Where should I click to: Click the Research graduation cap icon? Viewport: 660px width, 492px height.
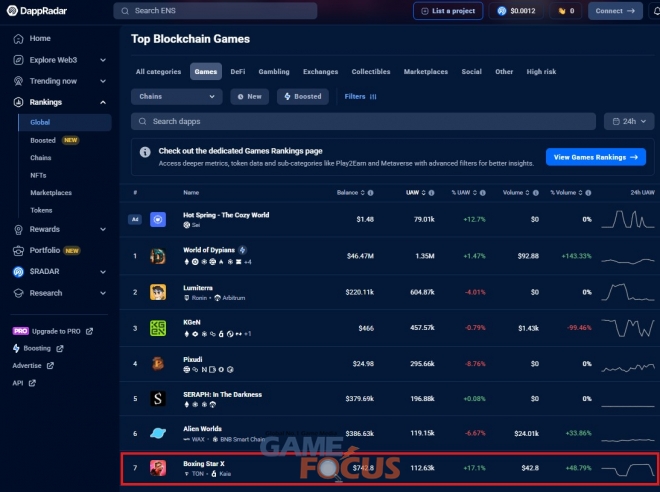click(18, 293)
